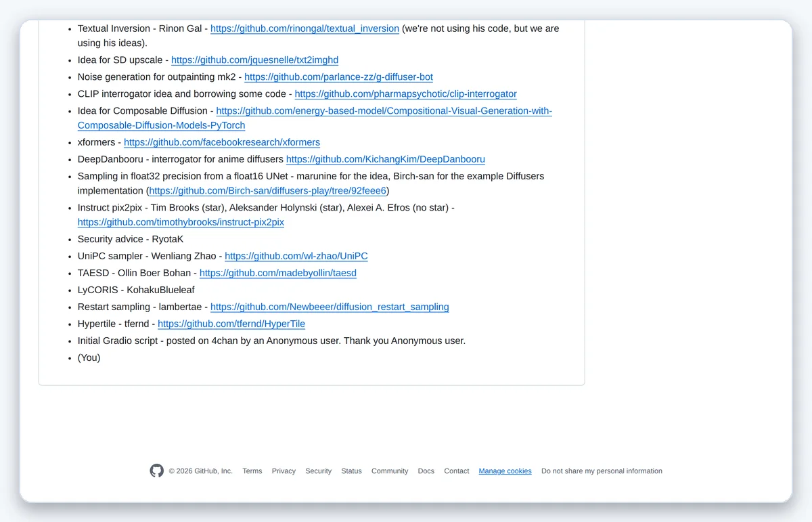
Task: Click the 'Noise generation for outpainting mk2' text
Action: coord(157,77)
